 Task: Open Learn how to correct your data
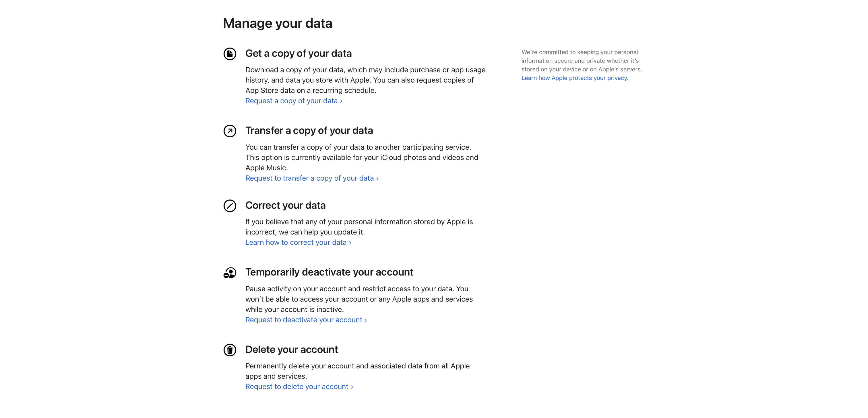(296, 242)
